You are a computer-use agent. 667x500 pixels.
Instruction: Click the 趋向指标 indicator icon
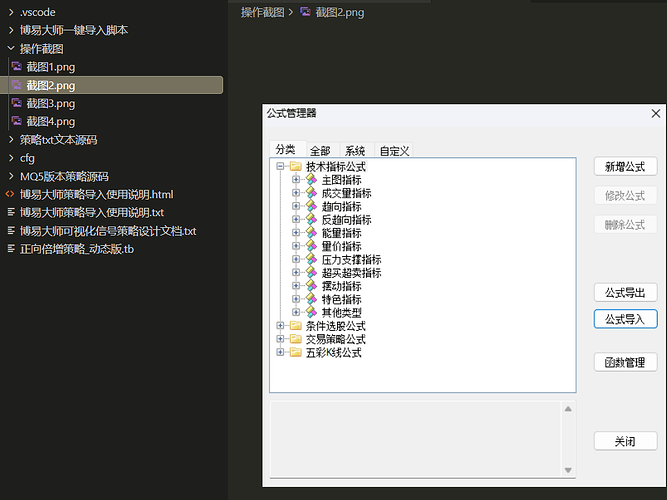pos(311,206)
